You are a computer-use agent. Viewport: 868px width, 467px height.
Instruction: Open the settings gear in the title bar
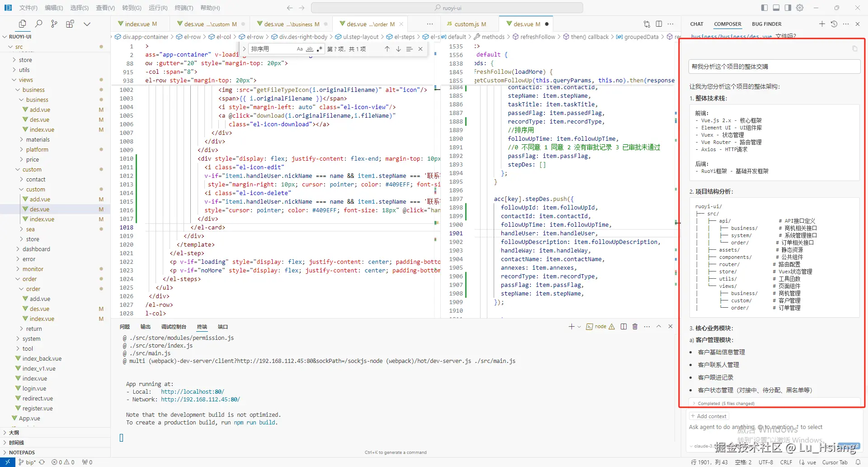click(x=800, y=8)
